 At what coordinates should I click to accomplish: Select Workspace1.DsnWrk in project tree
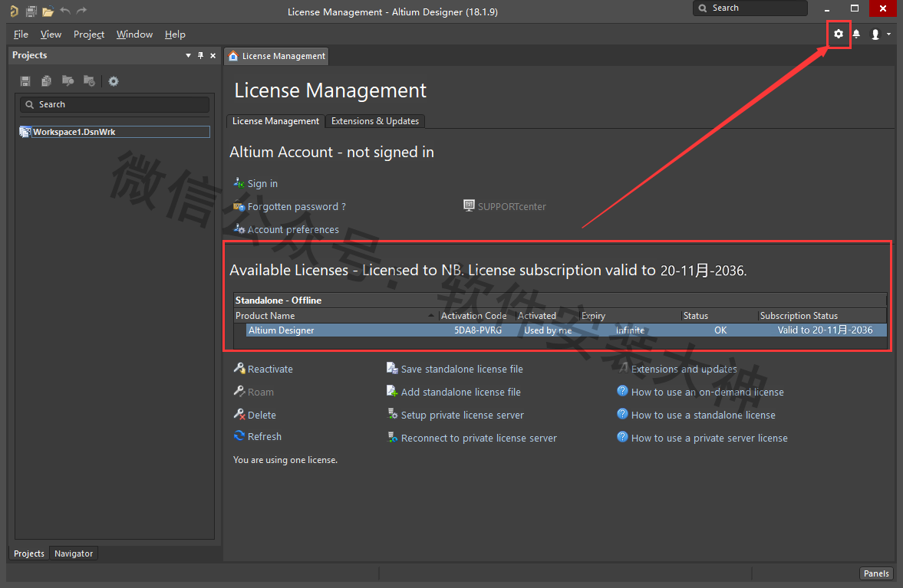point(74,132)
